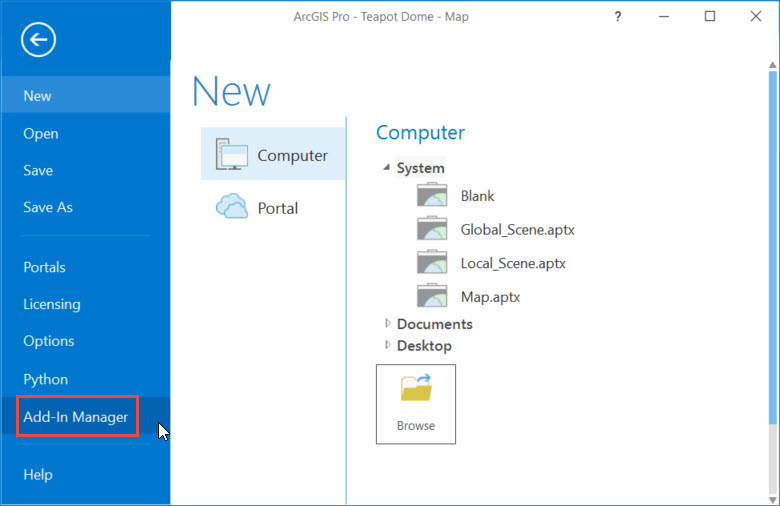Close the ArcGIS Pro window
Screen dimensions: 780x506
point(756,16)
